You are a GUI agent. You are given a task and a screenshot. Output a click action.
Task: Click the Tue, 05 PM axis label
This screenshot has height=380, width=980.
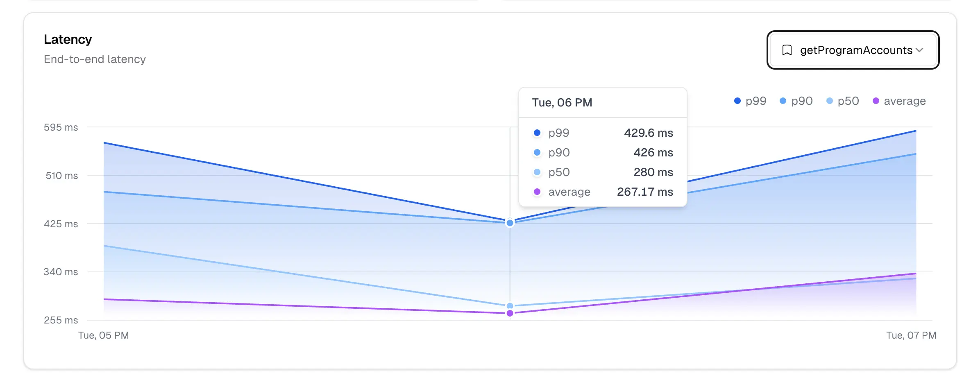103,335
